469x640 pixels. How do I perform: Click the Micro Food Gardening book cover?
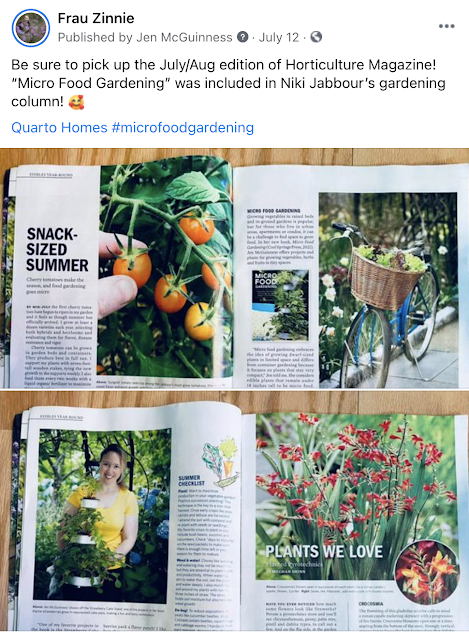point(280,305)
